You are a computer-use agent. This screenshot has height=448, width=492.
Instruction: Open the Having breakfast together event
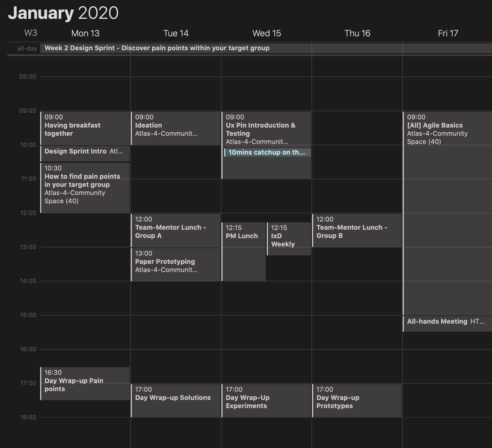(x=85, y=128)
